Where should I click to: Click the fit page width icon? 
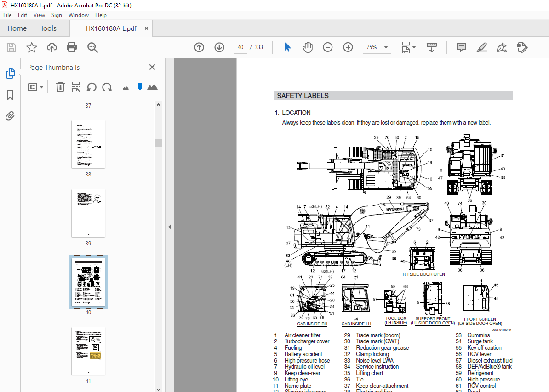click(x=406, y=47)
